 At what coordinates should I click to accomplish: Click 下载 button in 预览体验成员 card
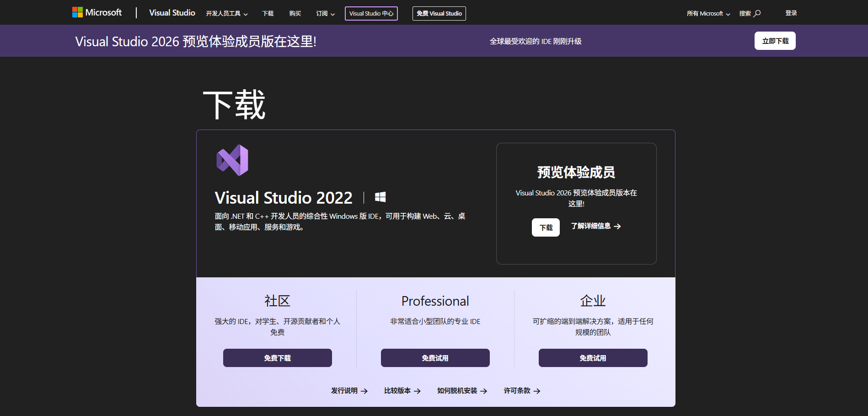point(546,227)
